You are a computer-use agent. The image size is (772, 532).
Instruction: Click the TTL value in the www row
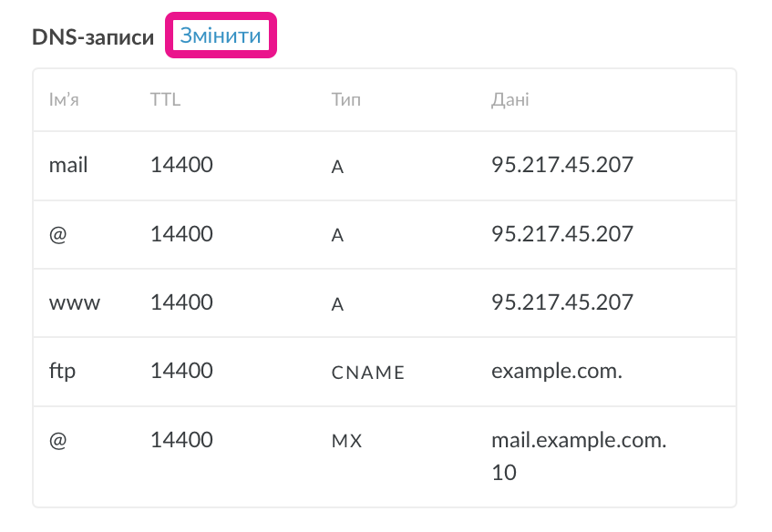[181, 302]
